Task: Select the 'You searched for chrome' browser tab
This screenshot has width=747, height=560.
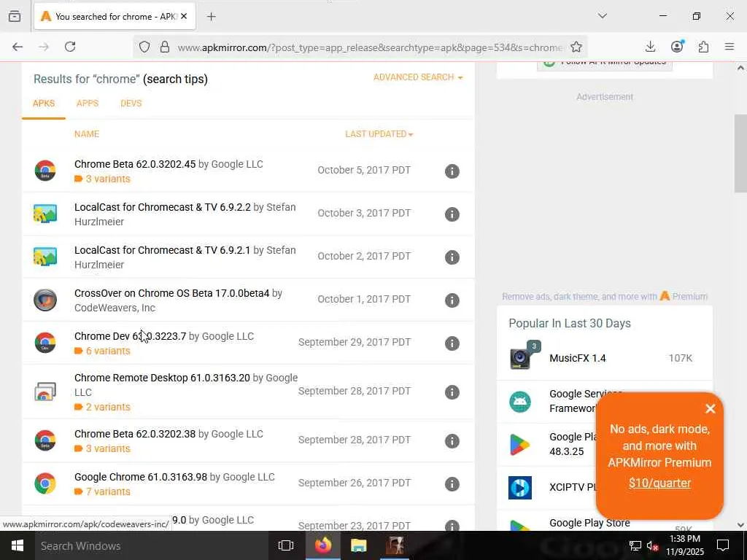Action: (115, 16)
